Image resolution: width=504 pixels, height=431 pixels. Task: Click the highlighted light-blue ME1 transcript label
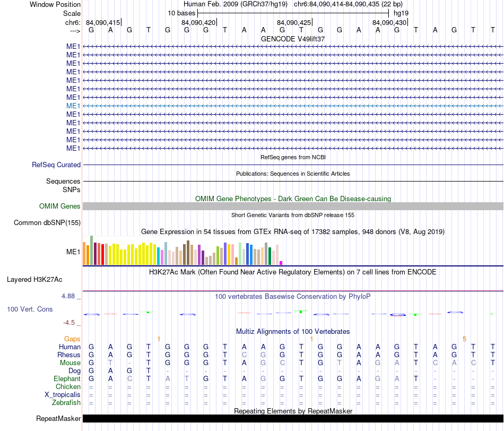coord(73,106)
